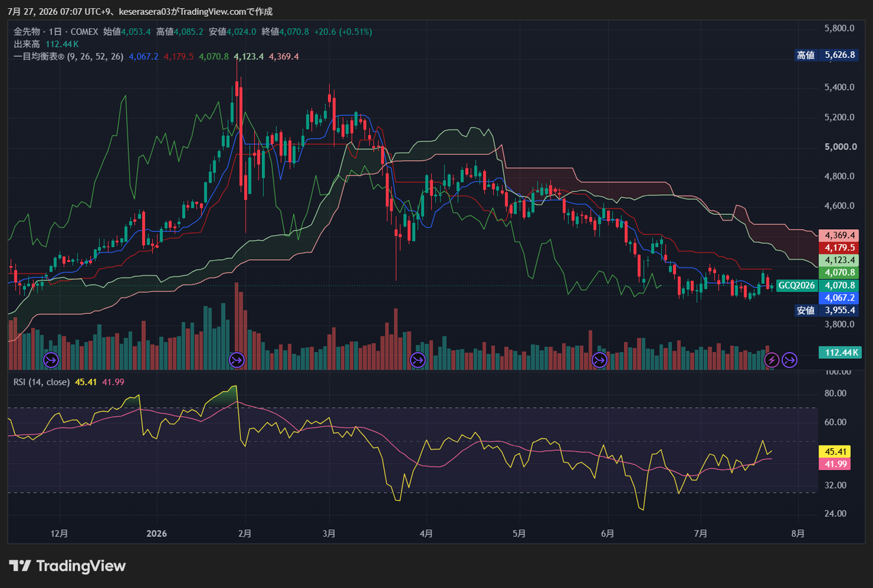Click the contract-roll icon at the late-May bars
This screenshot has width=873, height=588.
coord(600,359)
